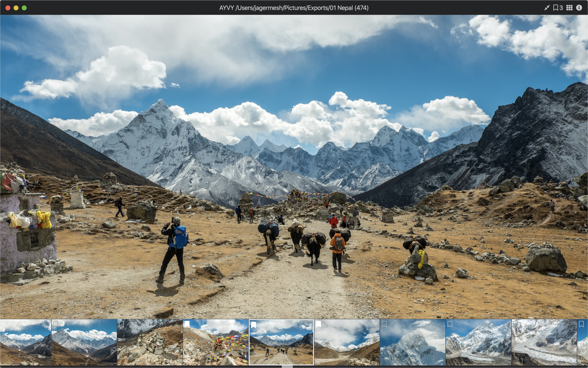
Task: Open the stone cairn photo thumbnail
Action: coord(150,346)
